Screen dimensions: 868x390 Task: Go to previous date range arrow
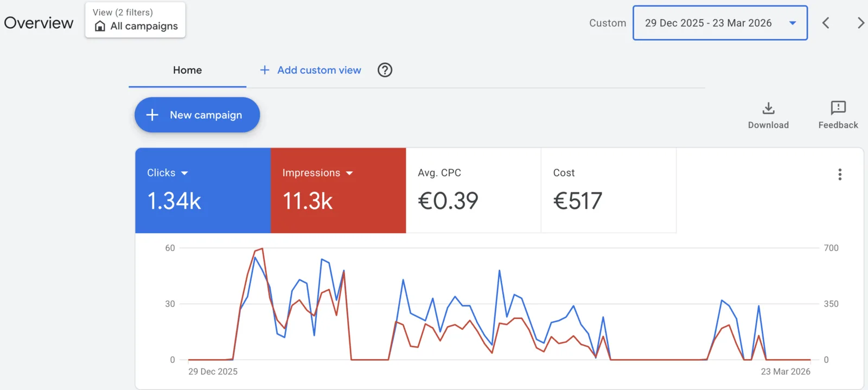coord(826,23)
